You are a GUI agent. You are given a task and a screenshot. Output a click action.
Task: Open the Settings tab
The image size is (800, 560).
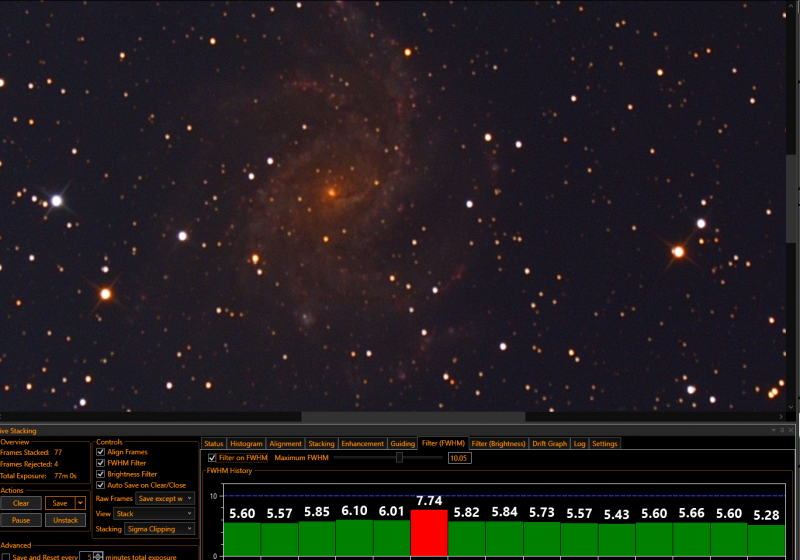[x=605, y=444]
